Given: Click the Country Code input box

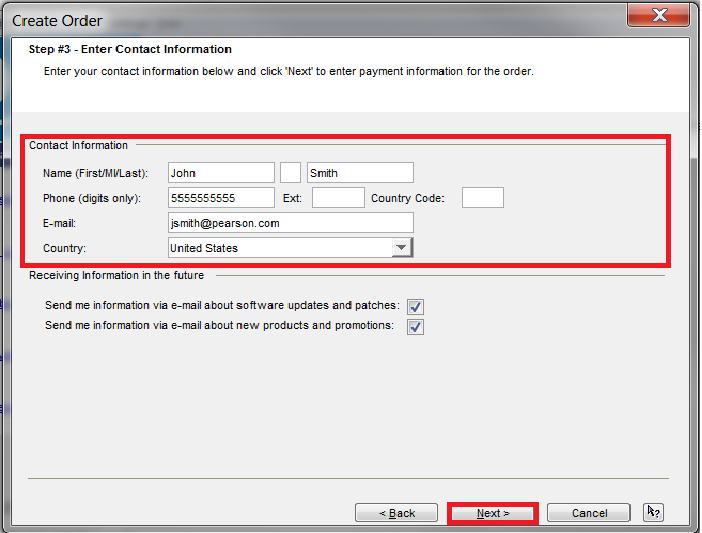Looking at the screenshot, I should pos(482,198).
